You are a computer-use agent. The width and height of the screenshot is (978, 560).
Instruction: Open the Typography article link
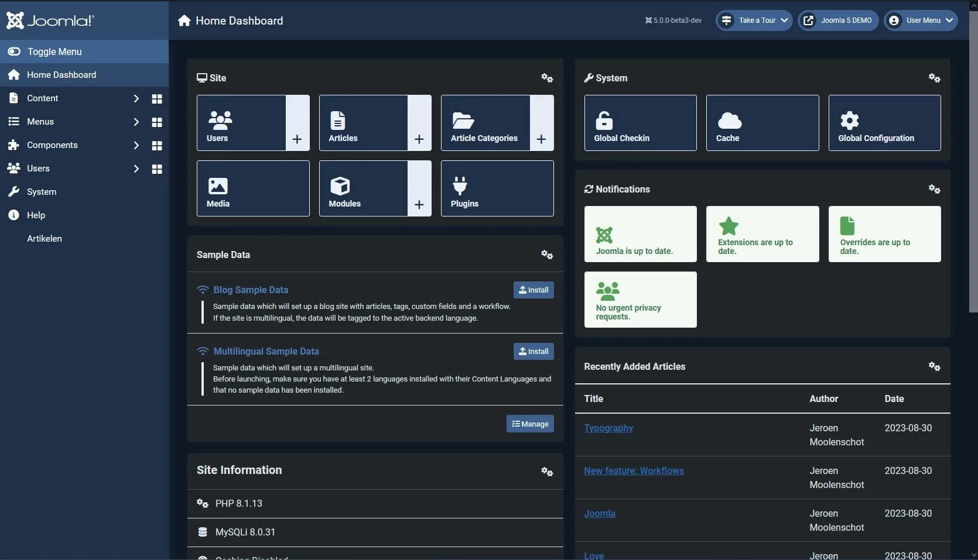coord(608,428)
